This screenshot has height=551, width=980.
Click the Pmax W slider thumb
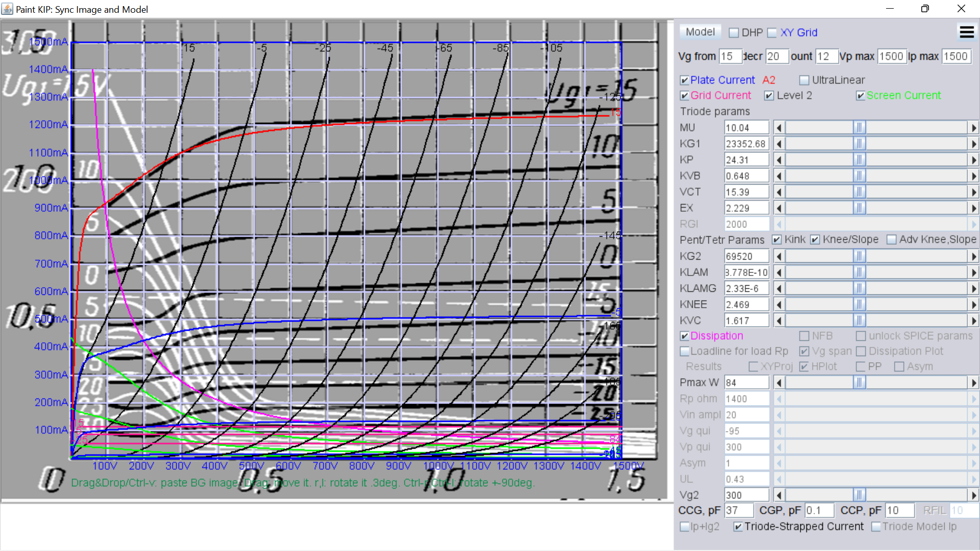click(x=860, y=382)
